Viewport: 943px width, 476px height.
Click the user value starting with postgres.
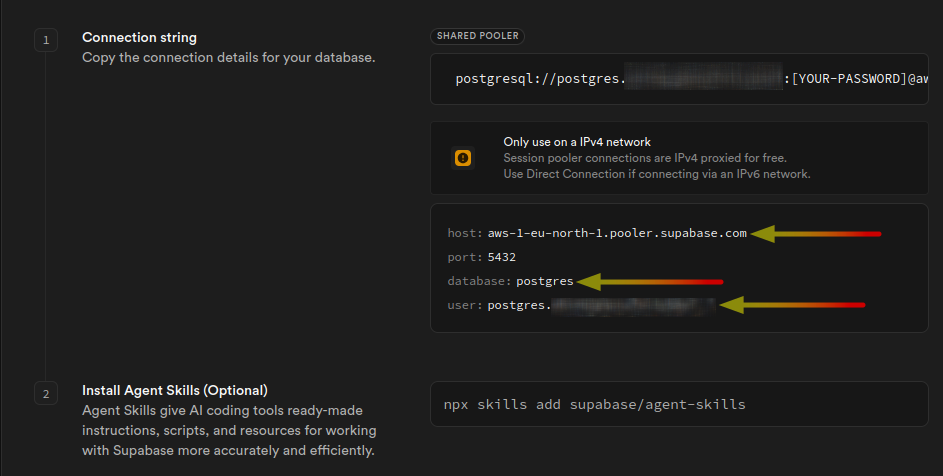pyautogui.click(x=601, y=305)
